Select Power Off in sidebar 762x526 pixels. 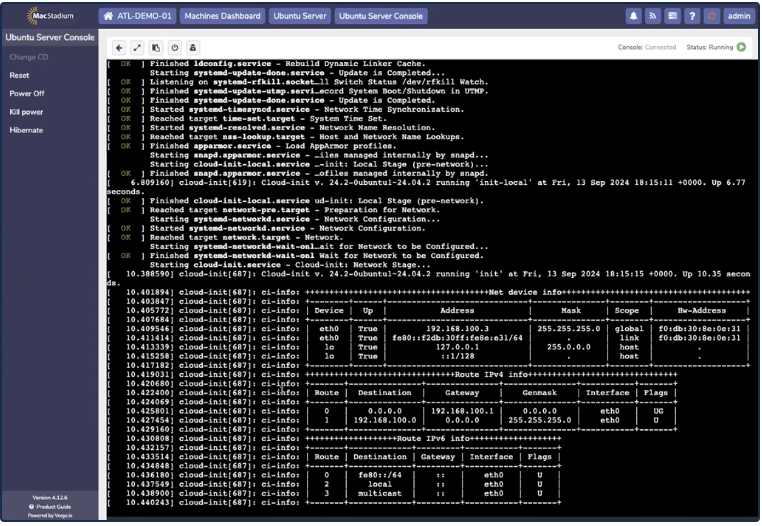tap(27, 93)
